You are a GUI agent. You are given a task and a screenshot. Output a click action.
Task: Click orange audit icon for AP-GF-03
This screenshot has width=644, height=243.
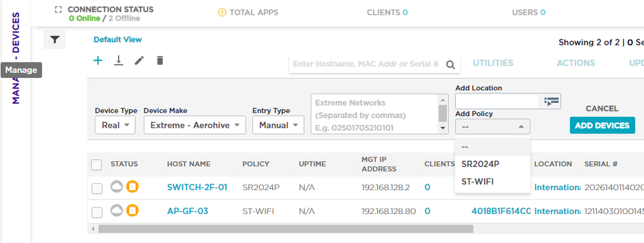coord(132,211)
